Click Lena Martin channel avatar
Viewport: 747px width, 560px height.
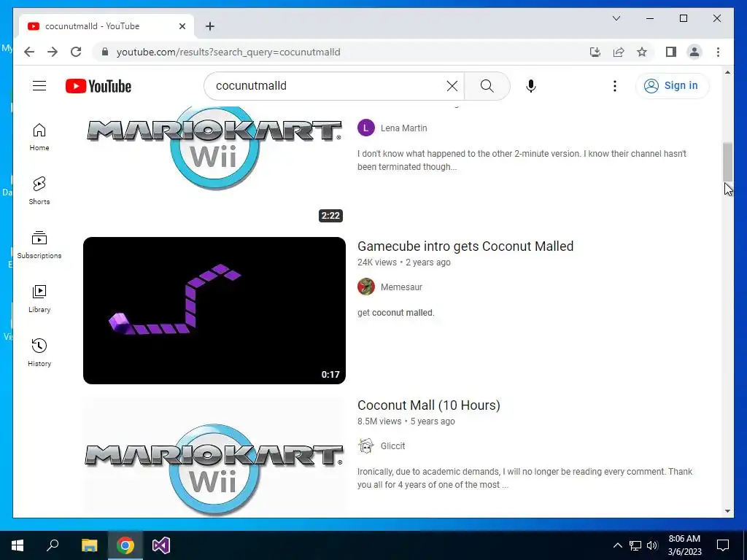pyautogui.click(x=366, y=128)
